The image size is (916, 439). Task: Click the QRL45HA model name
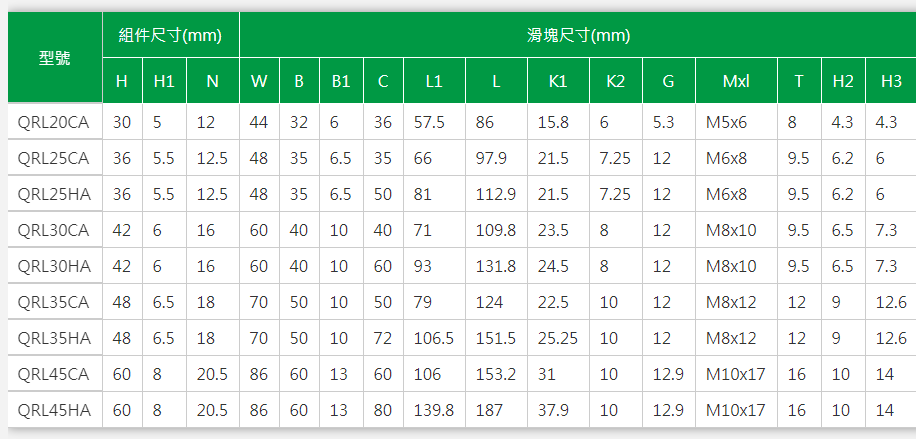[55, 410]
